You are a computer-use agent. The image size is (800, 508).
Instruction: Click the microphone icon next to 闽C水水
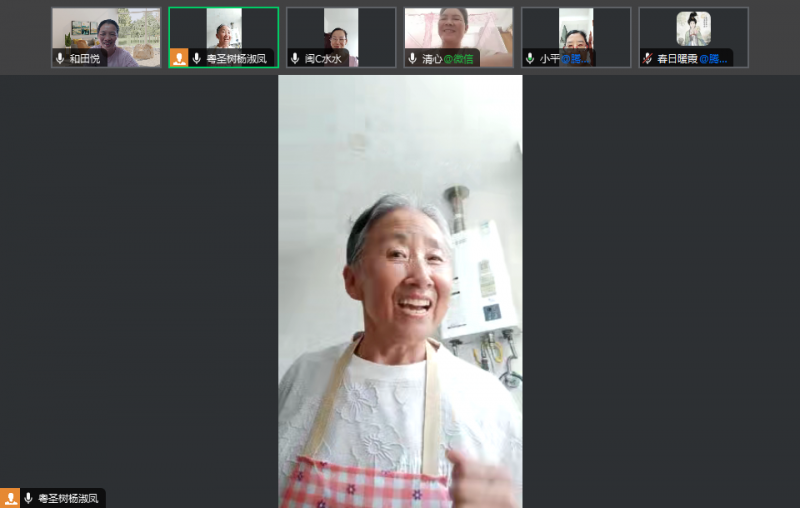295,59
